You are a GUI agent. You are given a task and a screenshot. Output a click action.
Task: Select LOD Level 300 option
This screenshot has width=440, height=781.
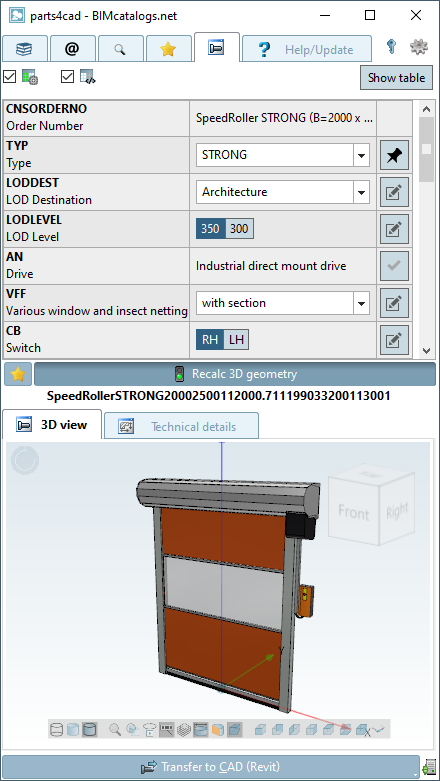coord(239,229)
